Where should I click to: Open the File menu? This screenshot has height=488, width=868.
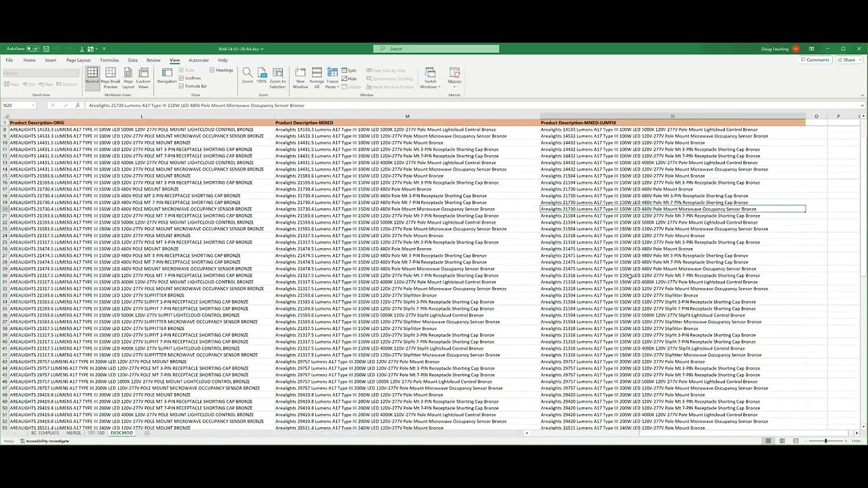[x=9, y=60]
